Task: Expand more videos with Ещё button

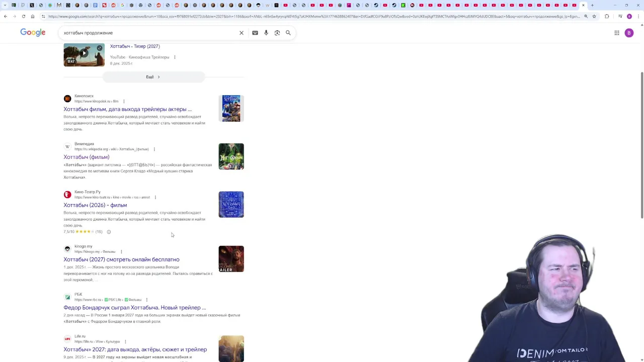Action: (153, 77)
